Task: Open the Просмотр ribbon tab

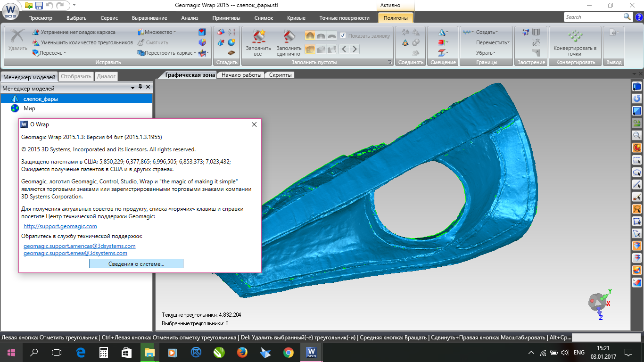Action: click(40, 18)
